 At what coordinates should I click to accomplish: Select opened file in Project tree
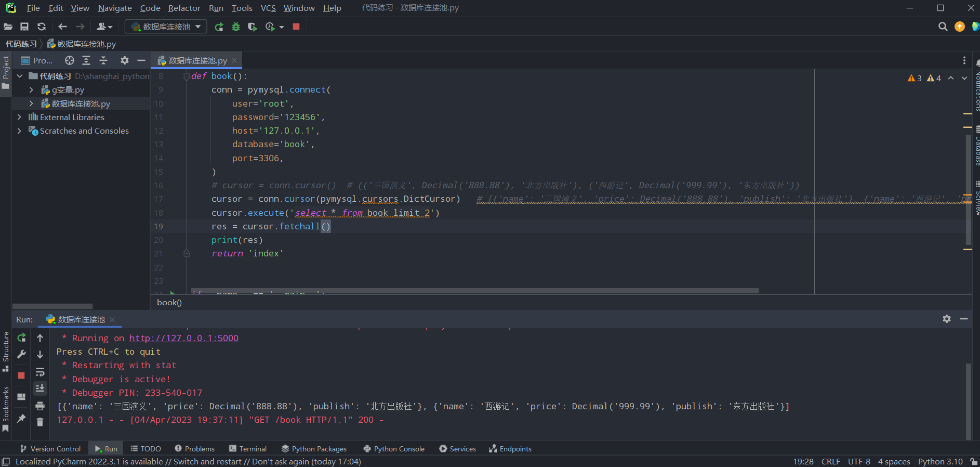click(x=70, y=60)
